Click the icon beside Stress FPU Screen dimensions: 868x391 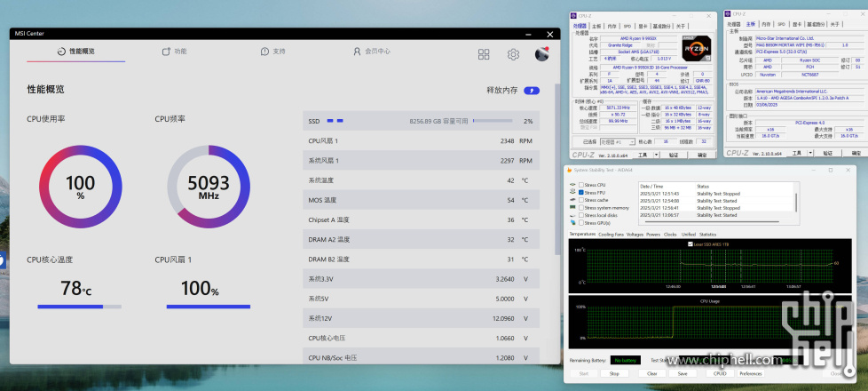point(572,192)
